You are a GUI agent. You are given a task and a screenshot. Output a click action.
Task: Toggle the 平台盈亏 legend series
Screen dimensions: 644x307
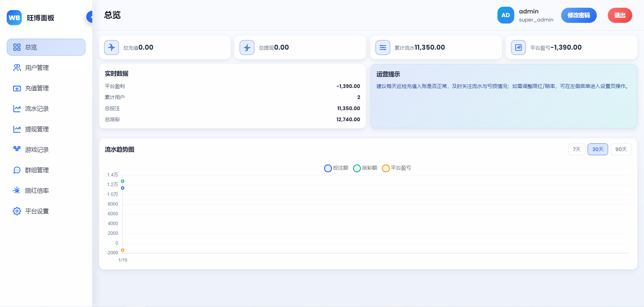coord(396,168)
